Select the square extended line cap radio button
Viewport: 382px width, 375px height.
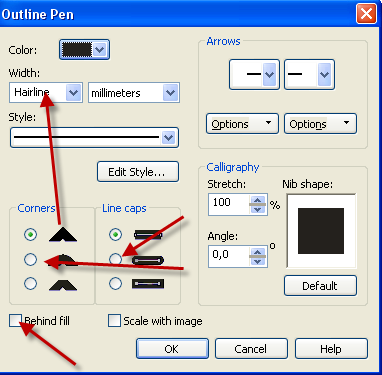click(115, 284)
